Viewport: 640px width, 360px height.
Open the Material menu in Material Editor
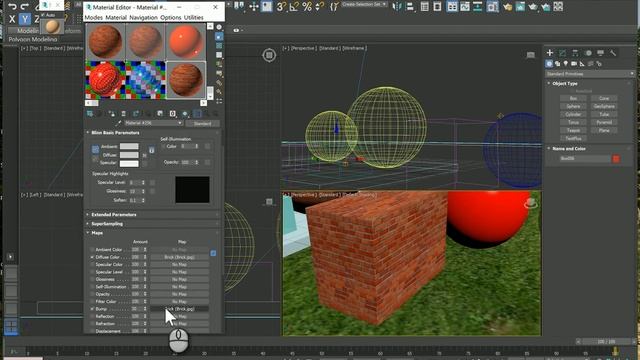(116, 18)
